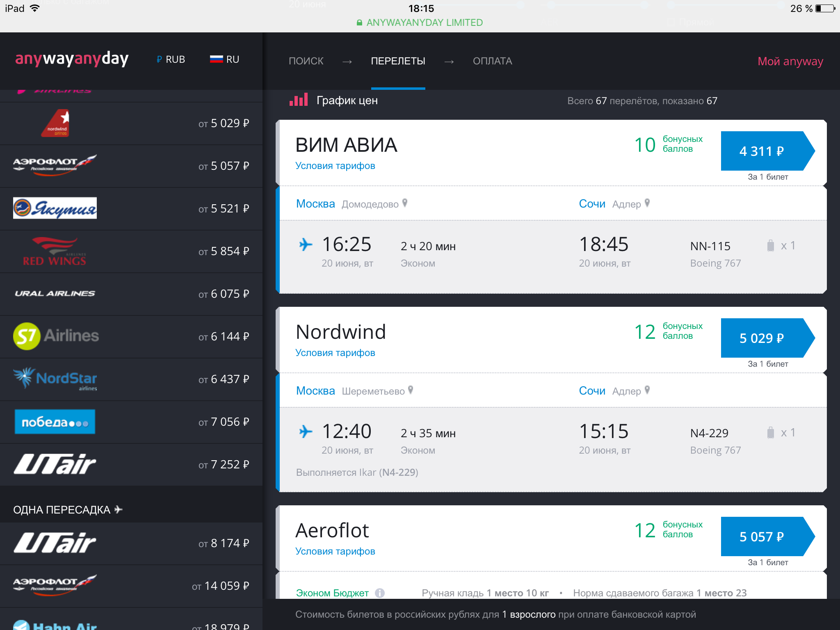
Task: Filter by Red Wings airline logo
Action: (55, 251)
